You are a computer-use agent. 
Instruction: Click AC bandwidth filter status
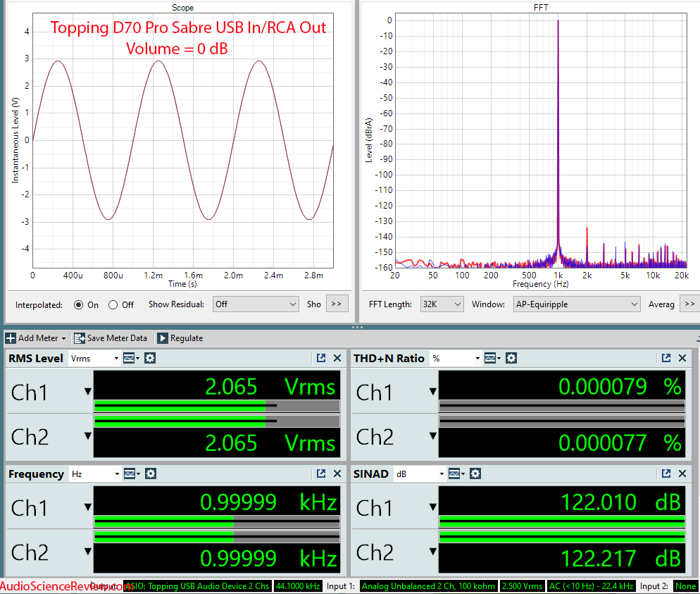click(x=591, y=586)
